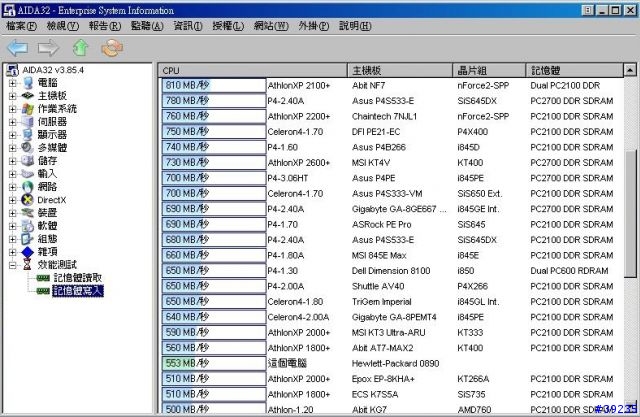Open the 檢視(V) menu
This screenshot has height=417, width=640.
pyautogui.click(x=62, y=26)
